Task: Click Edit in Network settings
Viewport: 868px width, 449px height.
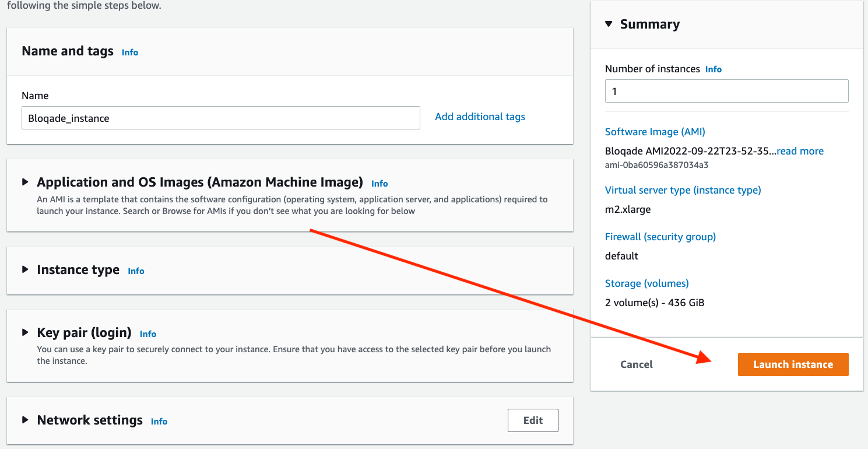Action: (x=533, y=420)
